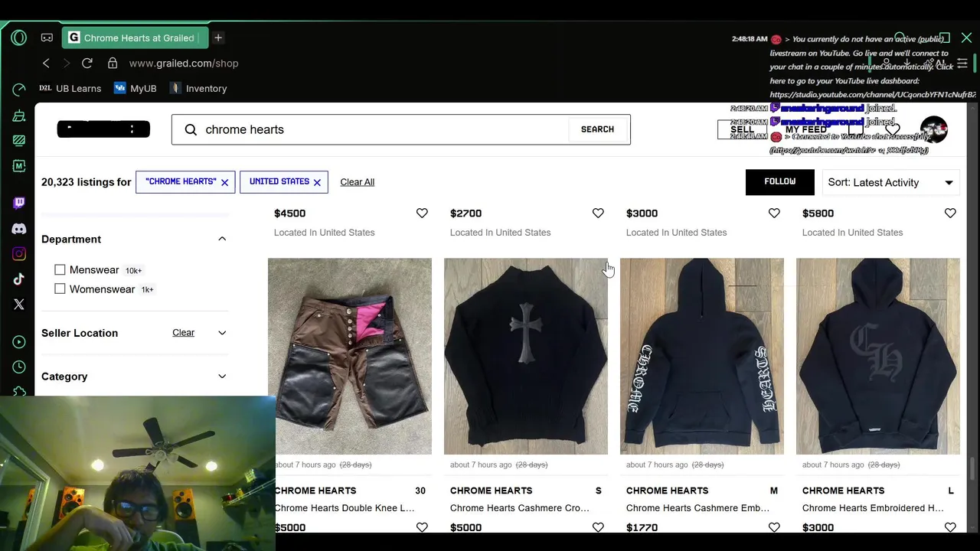This screenshot has width=980, height=551.
Task: Open GX Control speedometer icon in sidebar
Action: [19, 90]
